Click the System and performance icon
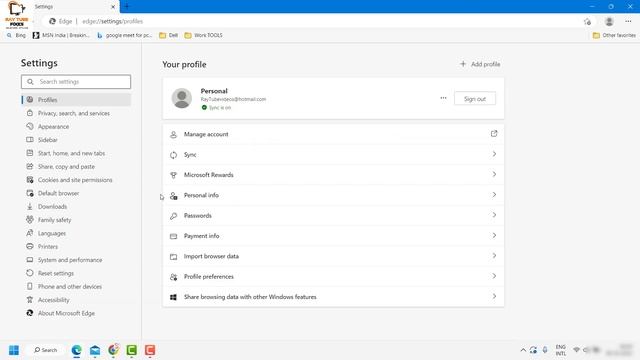Viewport: 640px width, 360px height. point(30,260)
